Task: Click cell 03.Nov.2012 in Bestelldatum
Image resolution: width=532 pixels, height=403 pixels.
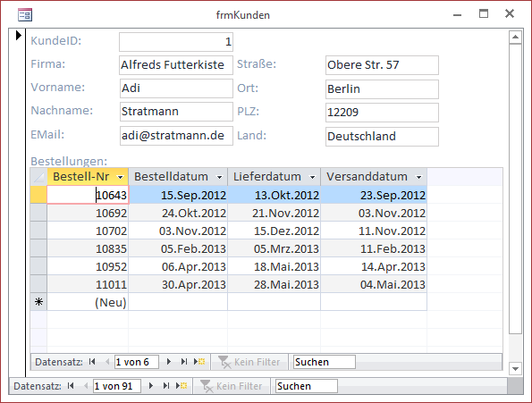Action: 178,231
